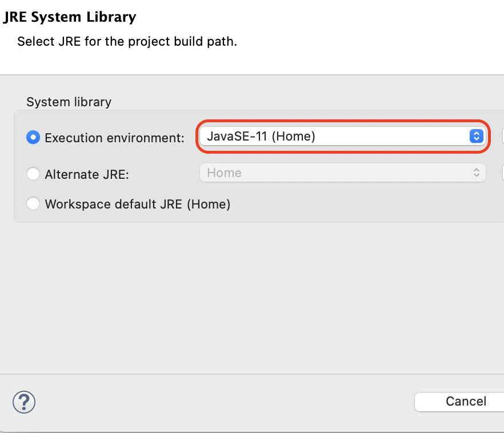Click the empty area below the System library group

pyautogui.click(x=252, y=297)
